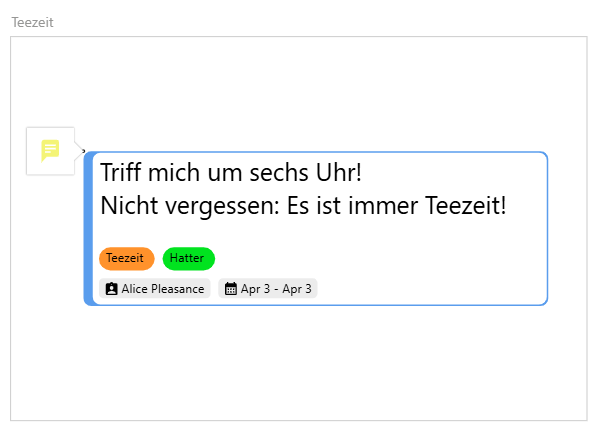Place cursor on the word 'Triff'

[x=120, y=172]
